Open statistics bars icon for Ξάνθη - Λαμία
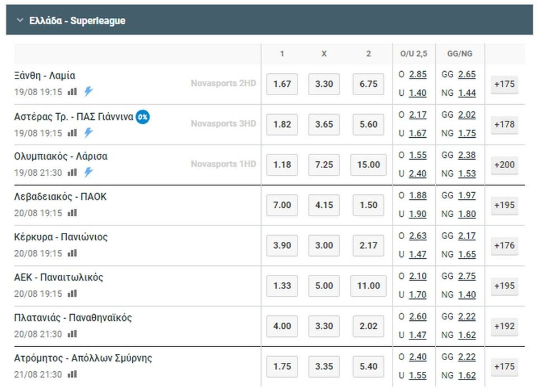540x392 pixels. pyautogui.click(x=72, y=92)
